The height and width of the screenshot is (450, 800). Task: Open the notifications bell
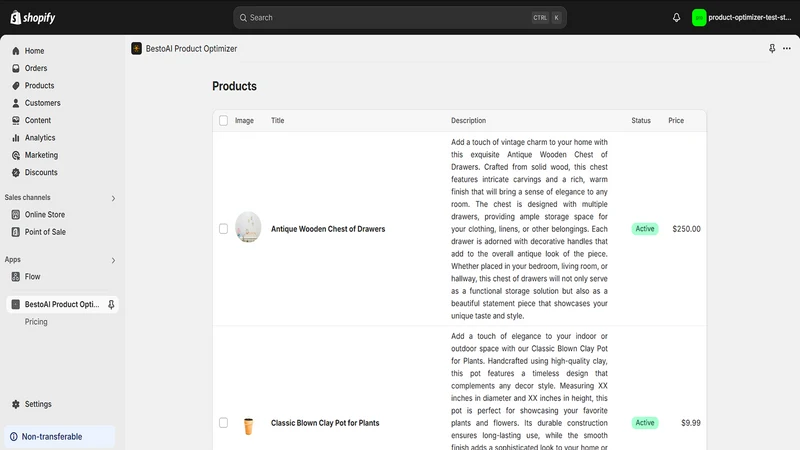tap(676, 17)
